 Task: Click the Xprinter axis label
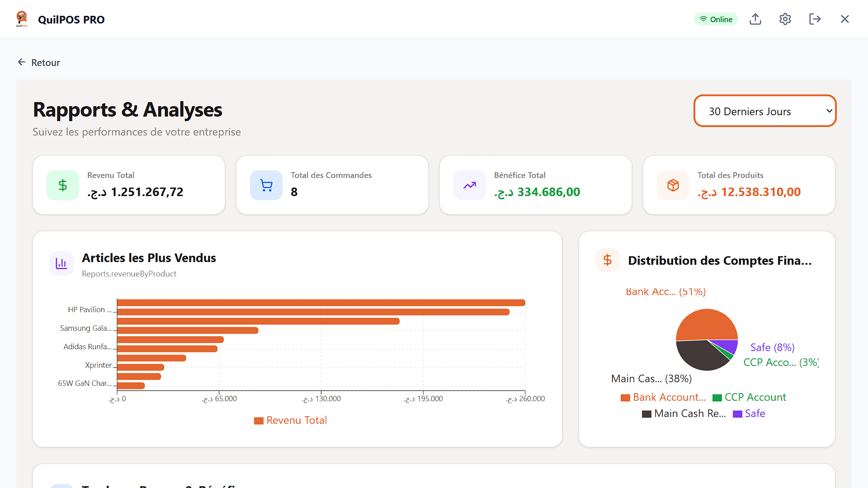pyautogui.click(x=98, y=365)
